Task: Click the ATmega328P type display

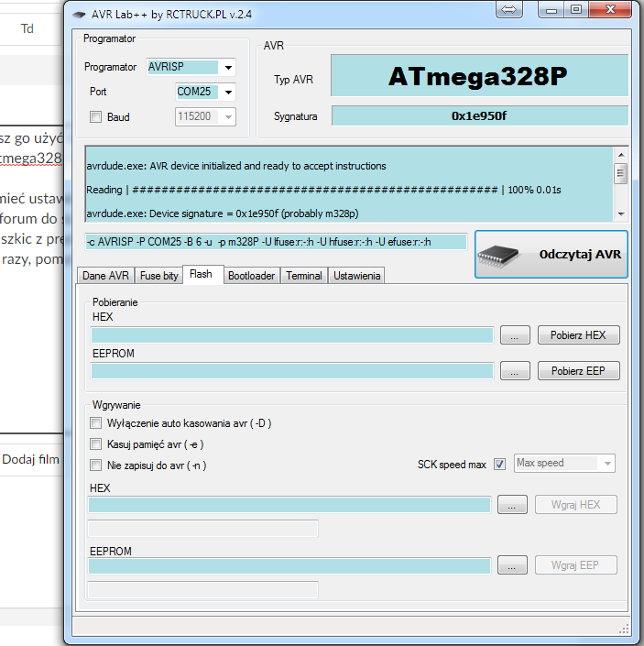Action: (x=479, y=76)
